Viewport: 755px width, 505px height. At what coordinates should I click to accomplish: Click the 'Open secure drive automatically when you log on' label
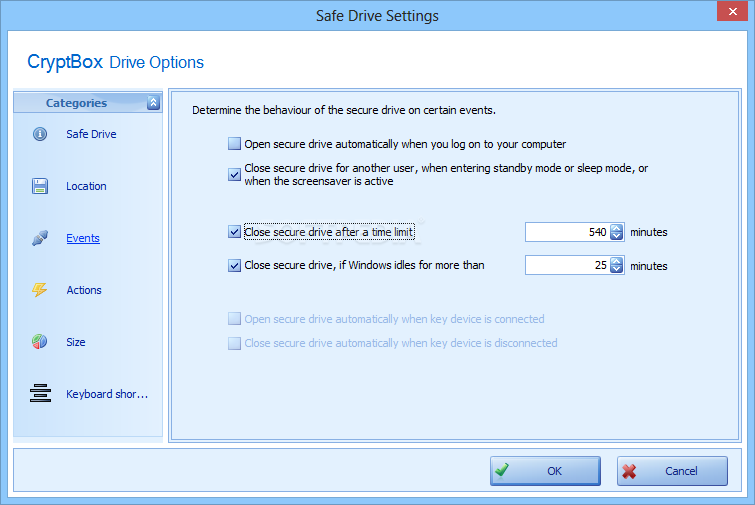pos(405,144)
